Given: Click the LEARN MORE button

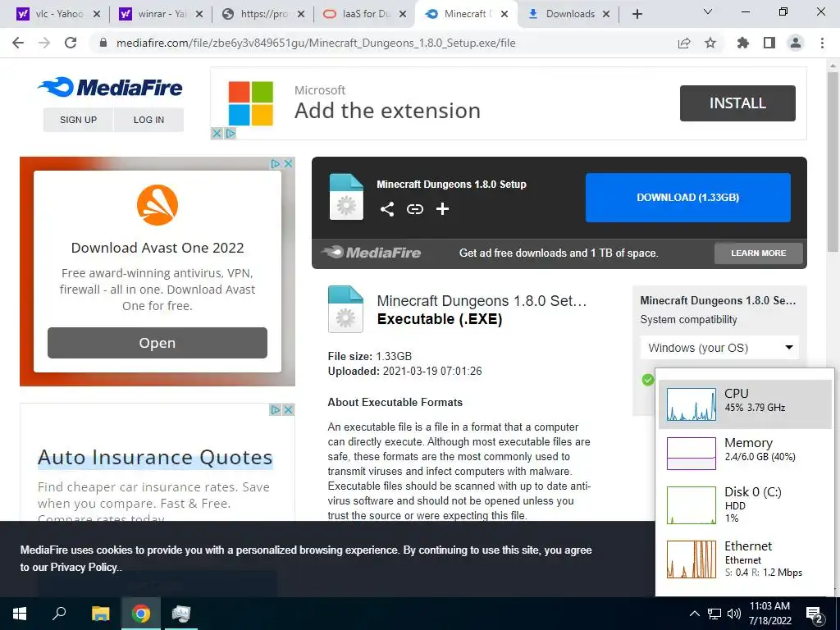Looking at the screenshot, I should pyautogui.click(x=759, y=253).
